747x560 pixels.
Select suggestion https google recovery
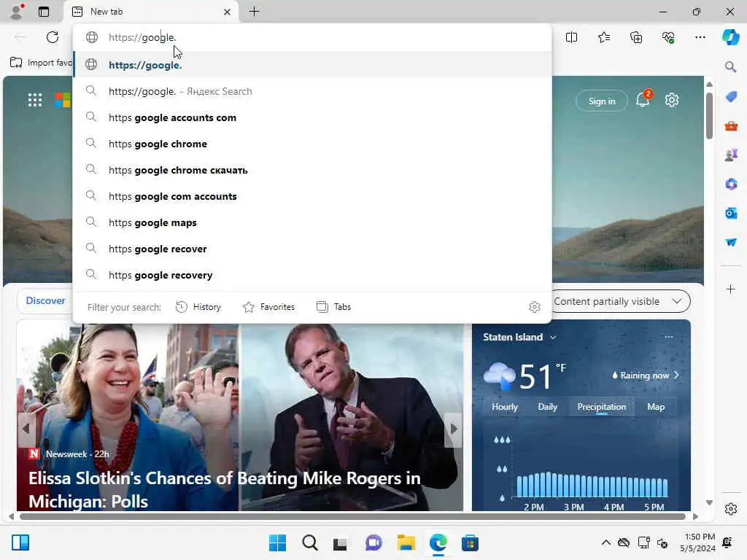(x=312, y=275)
